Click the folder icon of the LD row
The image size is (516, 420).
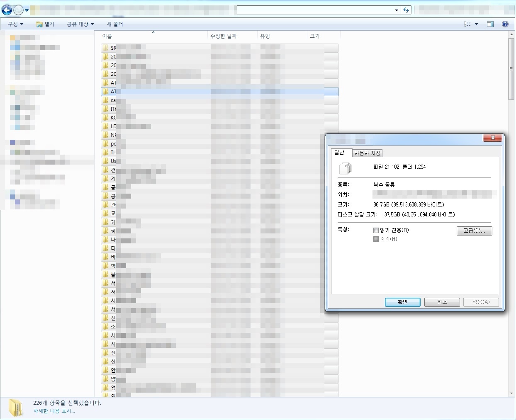[105, 126]
